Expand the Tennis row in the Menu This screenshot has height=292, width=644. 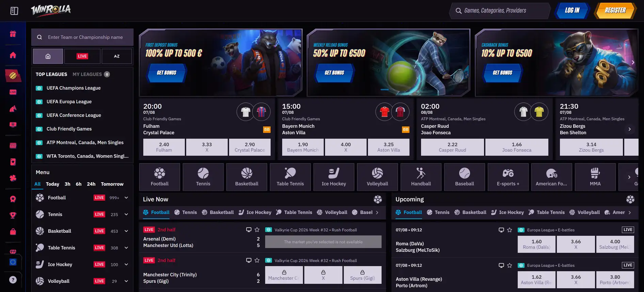tap(126, 214)
